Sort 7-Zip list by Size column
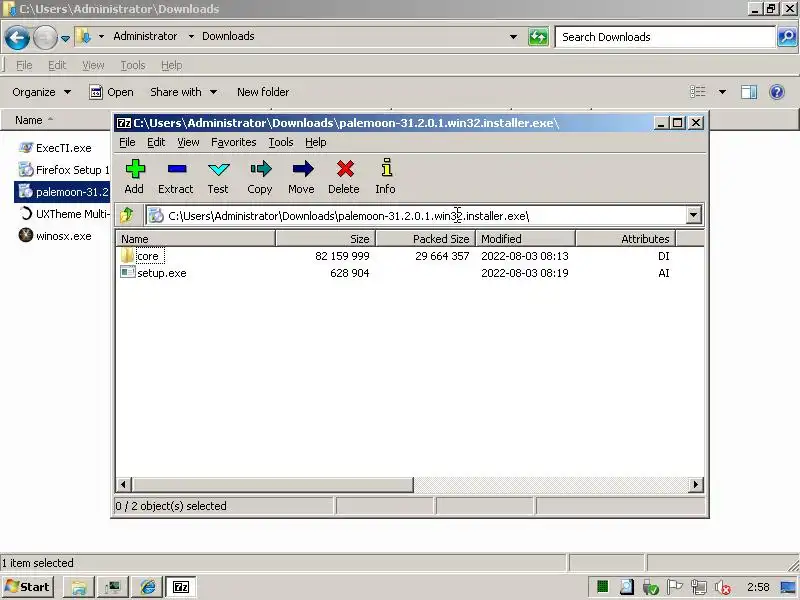This screenshot has width=800, height=600. pyautogui.click(x=326, y=239)
